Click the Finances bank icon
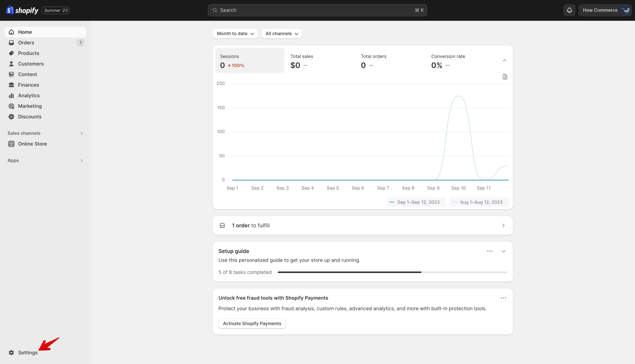This screenshot has height=364, width=635. click(11, 85)
